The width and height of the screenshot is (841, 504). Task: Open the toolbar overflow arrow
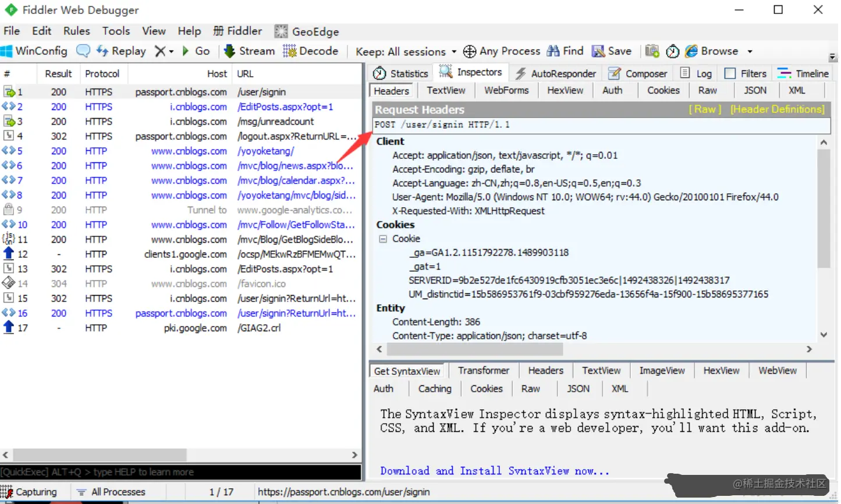(833, 57)
